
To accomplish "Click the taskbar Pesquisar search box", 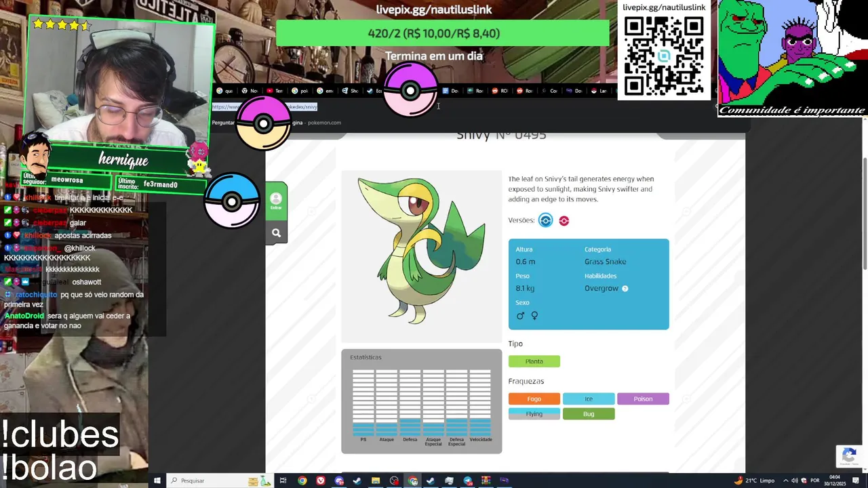I will pos(220,481).
